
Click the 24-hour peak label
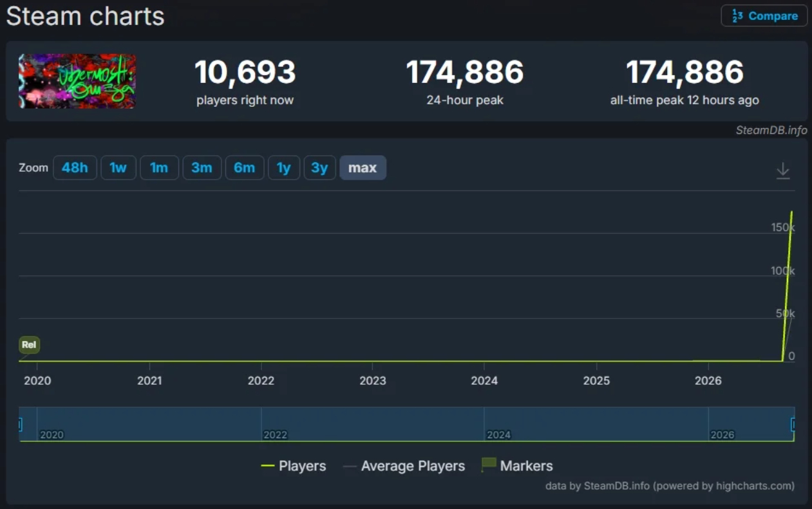(465, 100)
